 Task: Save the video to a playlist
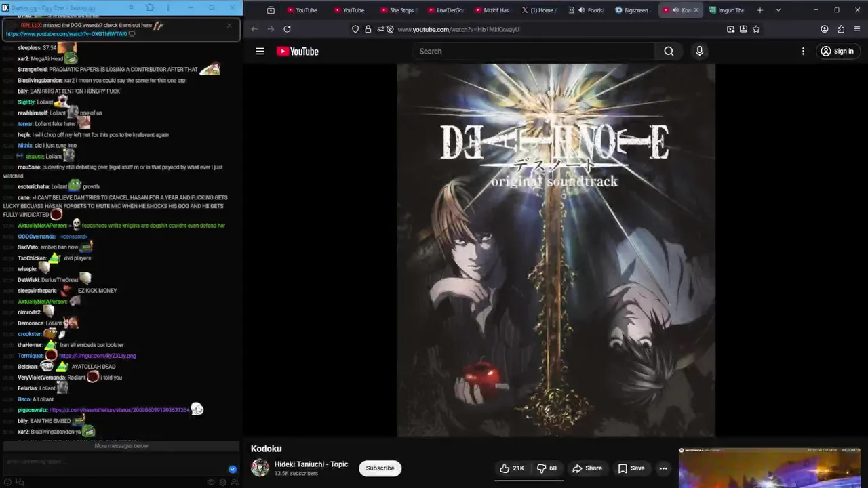631,468
